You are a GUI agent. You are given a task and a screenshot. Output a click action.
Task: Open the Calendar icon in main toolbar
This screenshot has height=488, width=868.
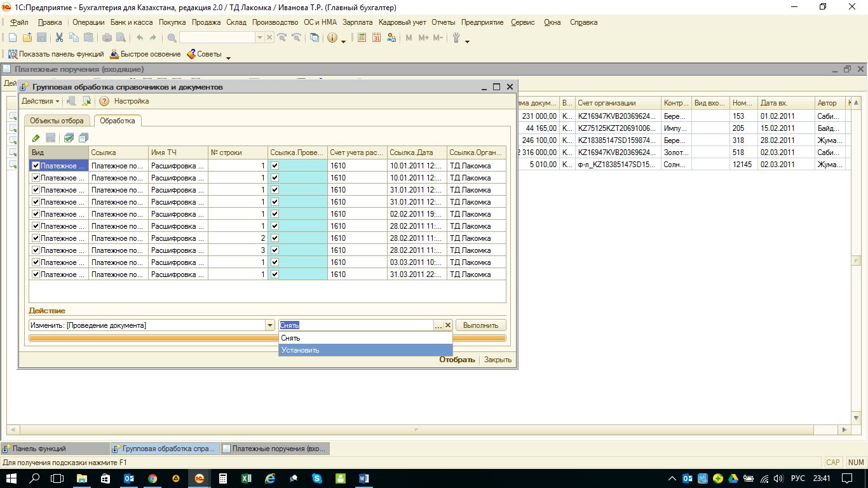click(x=376, y=38)
